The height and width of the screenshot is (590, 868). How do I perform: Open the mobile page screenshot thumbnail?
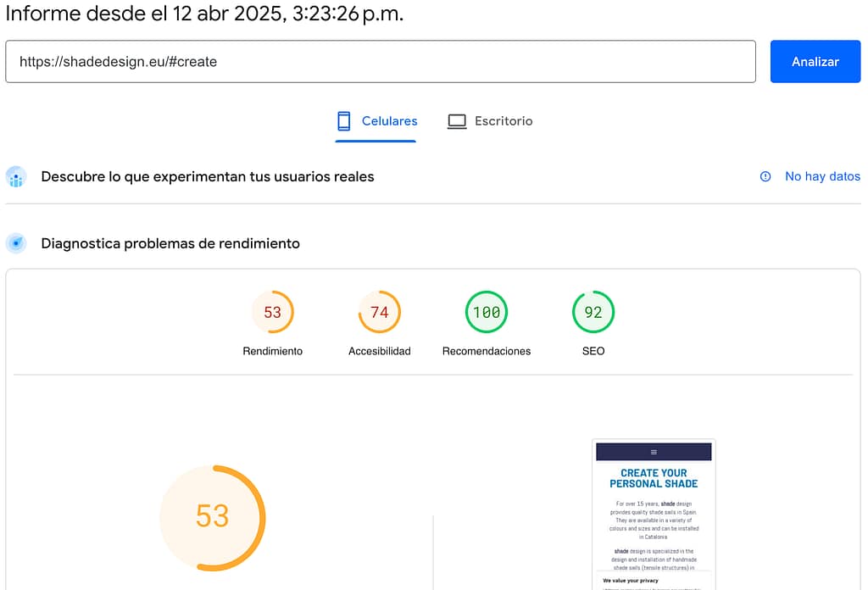coord(654,514)
